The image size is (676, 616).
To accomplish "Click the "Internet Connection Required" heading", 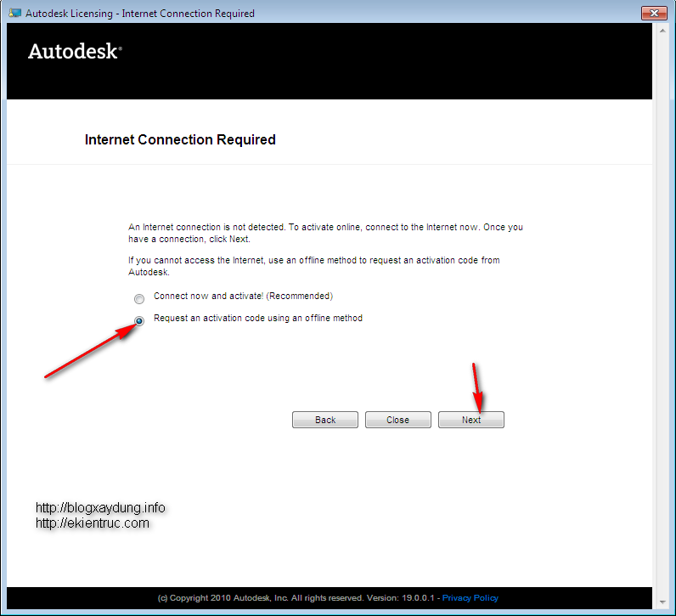I will (x=180, y=139).
